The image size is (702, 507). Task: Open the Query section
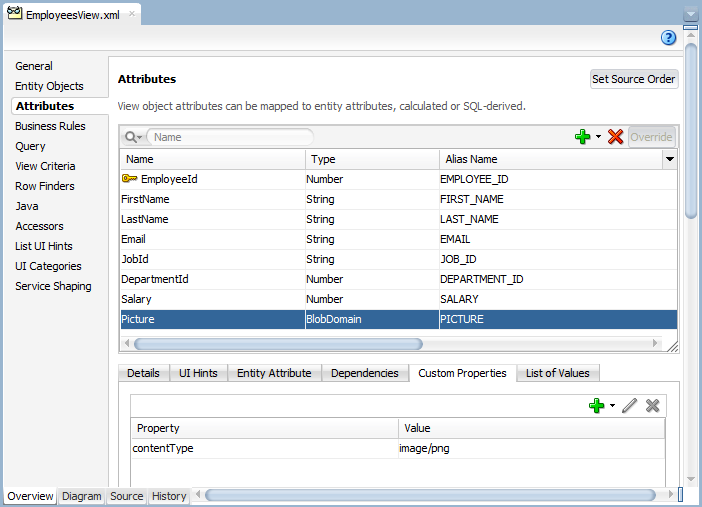click(x=30, y=146)
